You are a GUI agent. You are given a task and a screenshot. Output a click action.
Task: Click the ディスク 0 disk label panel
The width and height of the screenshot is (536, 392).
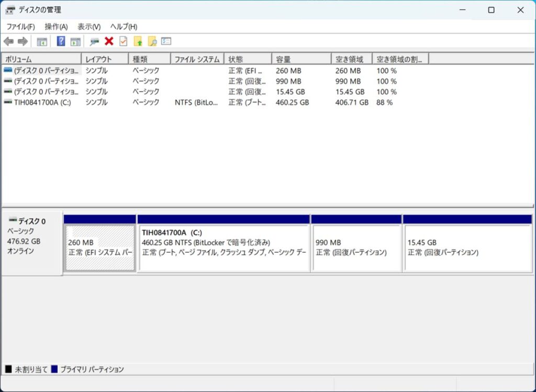[x=32, y=243]
